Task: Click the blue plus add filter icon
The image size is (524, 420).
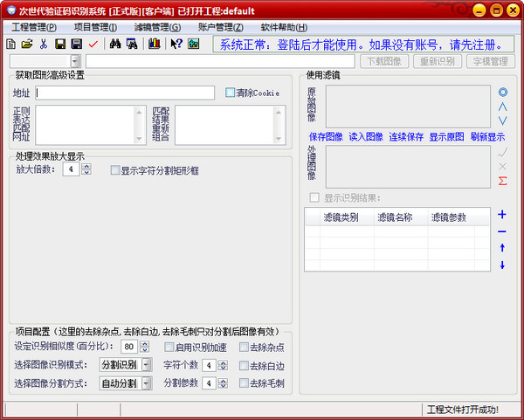Action: click(502, 215)
